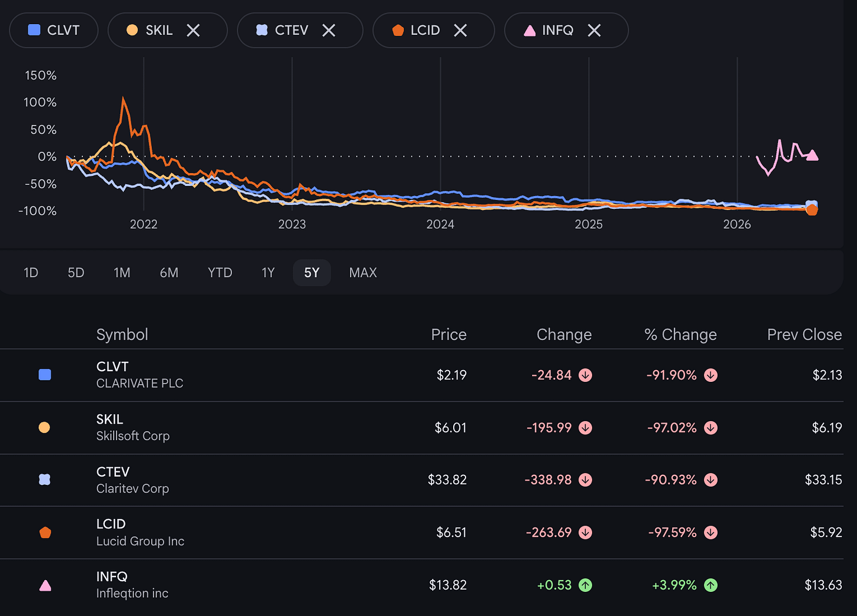Click the down arrow next to -195.99
857x616 pixels.
585,428
